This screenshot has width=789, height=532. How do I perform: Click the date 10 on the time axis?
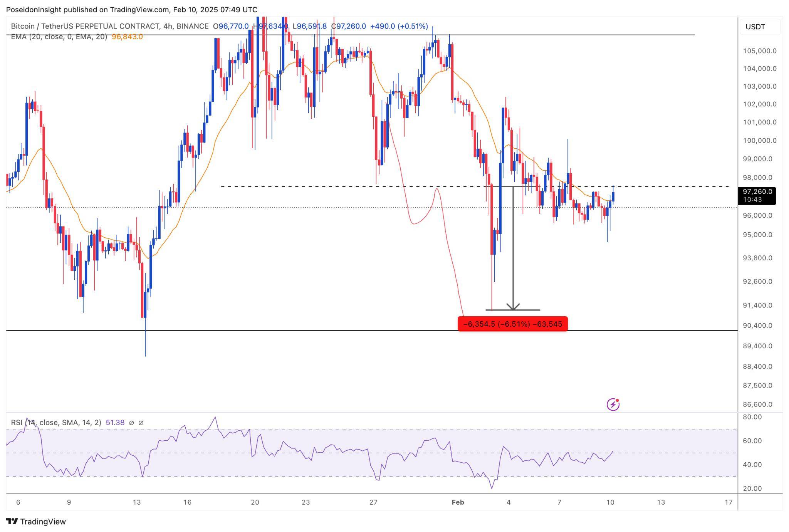pyautogui.click(x=610, y=502)
